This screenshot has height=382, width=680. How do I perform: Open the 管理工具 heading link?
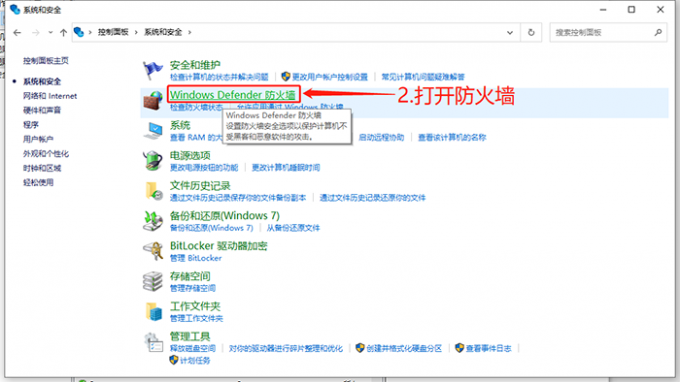(190, 336)
